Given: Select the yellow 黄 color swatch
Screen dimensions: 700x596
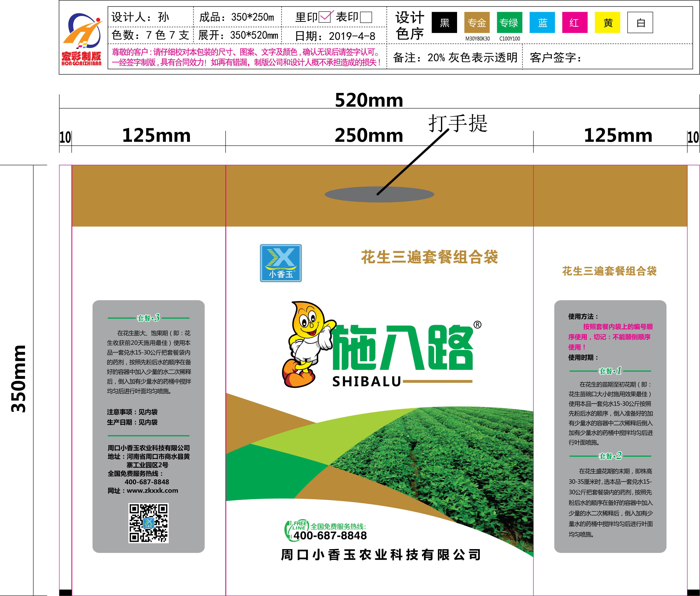Looking at the screenshot, I should click(607, 23).
